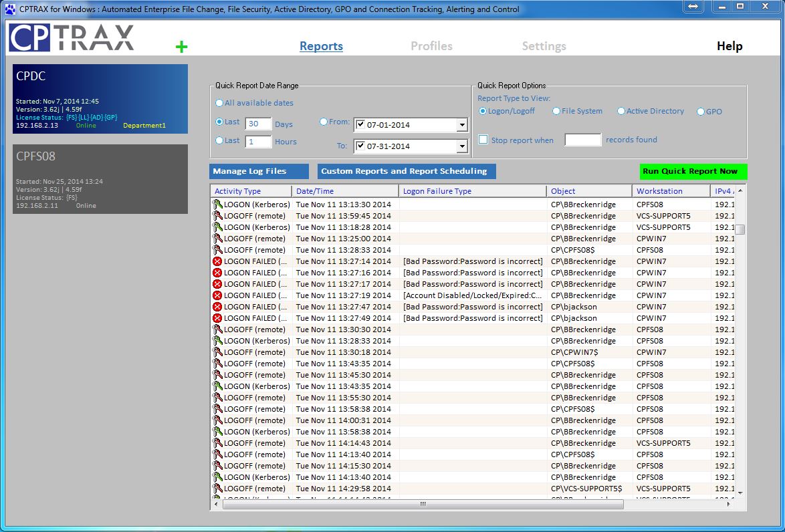Click the double-arrow resize icon in the title bar
Image resolution: width=785 pixels, height=532 pixels.
coord(693,7)
